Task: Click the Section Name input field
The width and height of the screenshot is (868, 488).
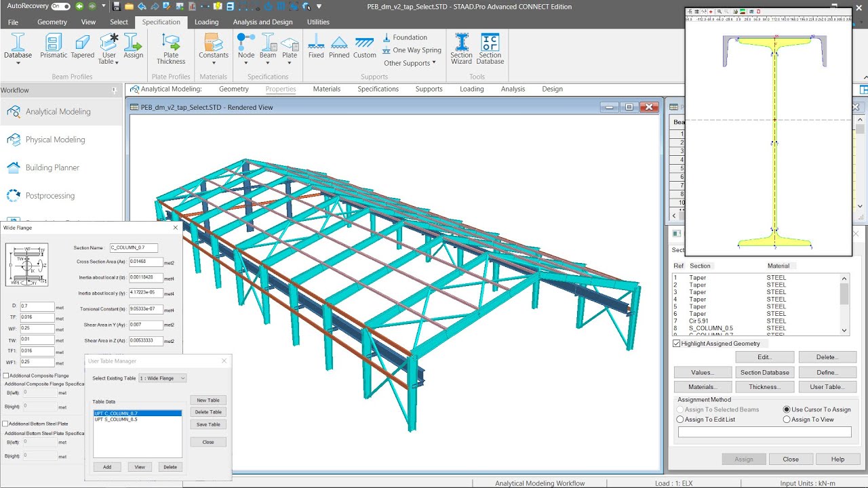Action: coord(134,248)
